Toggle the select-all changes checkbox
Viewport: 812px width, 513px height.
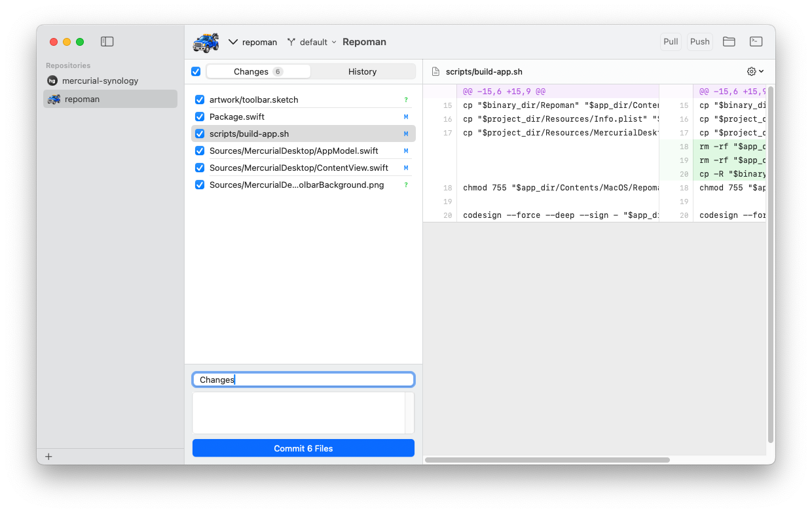196,71
